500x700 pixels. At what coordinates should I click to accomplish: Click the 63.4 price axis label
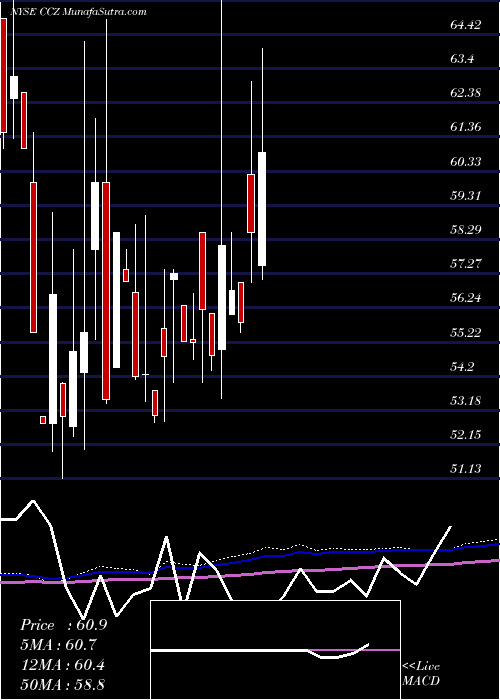pyautogui.click(x=462, y=59)
